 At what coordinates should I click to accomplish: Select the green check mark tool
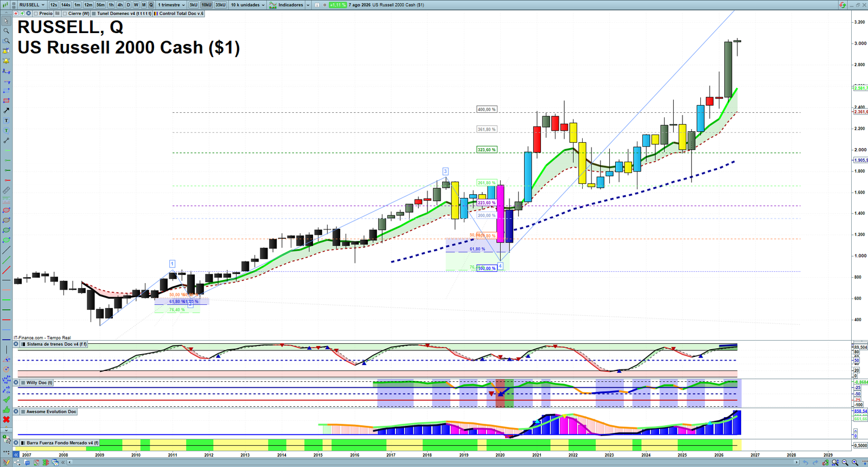6,399
